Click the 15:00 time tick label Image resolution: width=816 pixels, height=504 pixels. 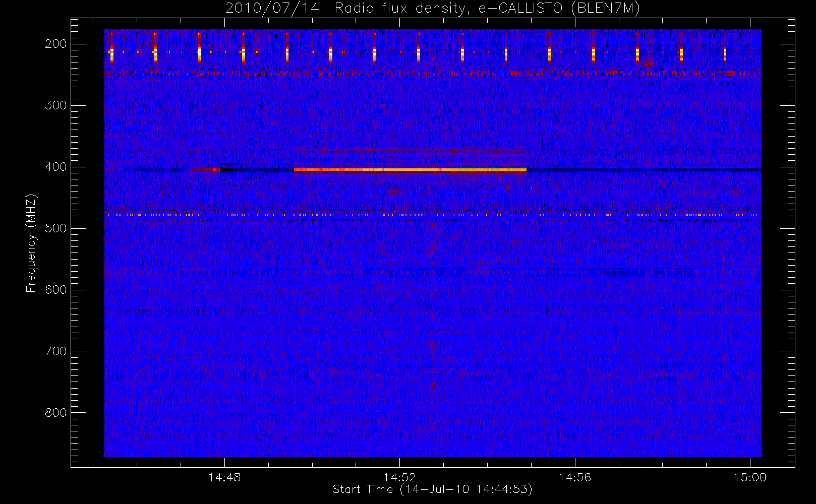750,477
